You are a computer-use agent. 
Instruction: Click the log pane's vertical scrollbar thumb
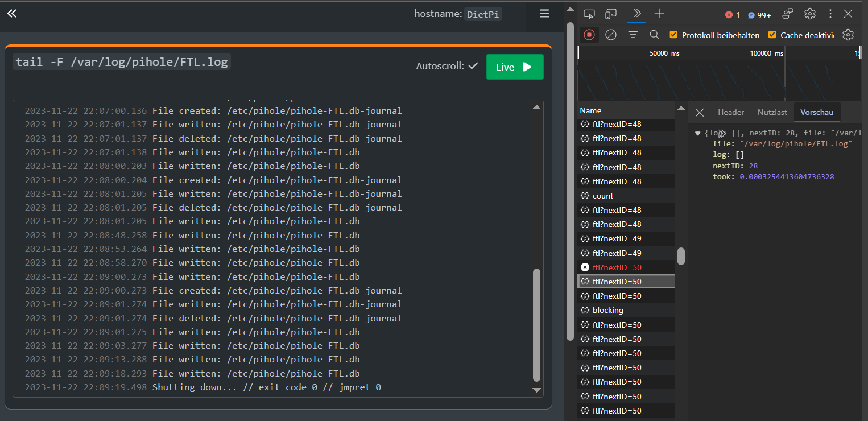(x=536, y=325)
